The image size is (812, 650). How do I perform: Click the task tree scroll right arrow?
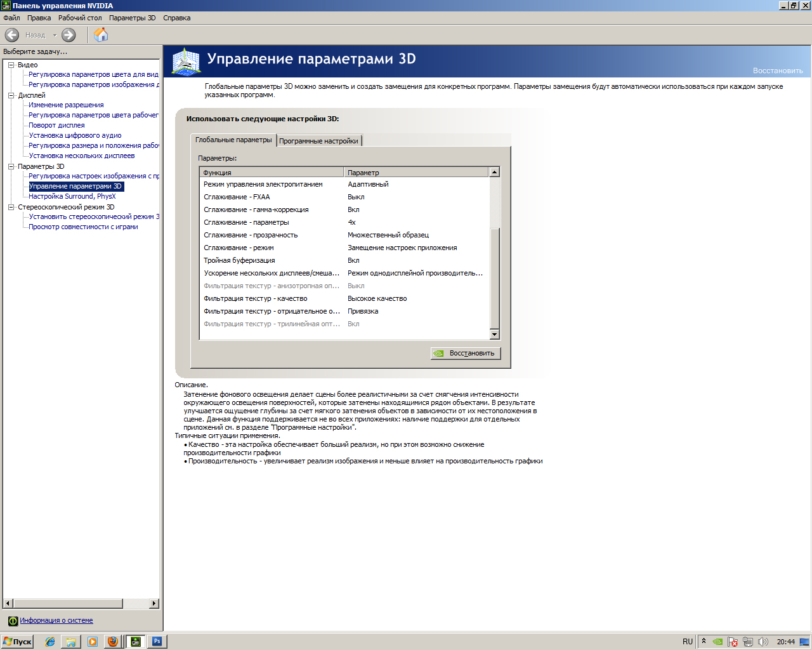tap(154, 603)
